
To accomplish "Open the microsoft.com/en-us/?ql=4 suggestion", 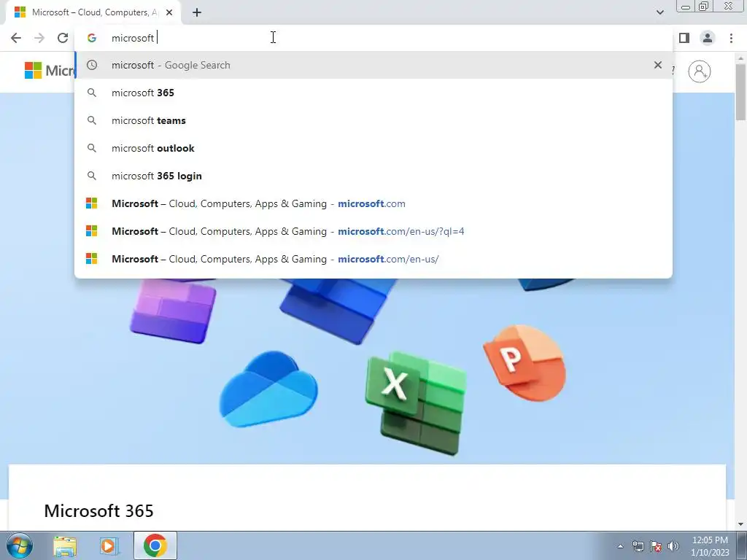I will [x=373, y=231].
